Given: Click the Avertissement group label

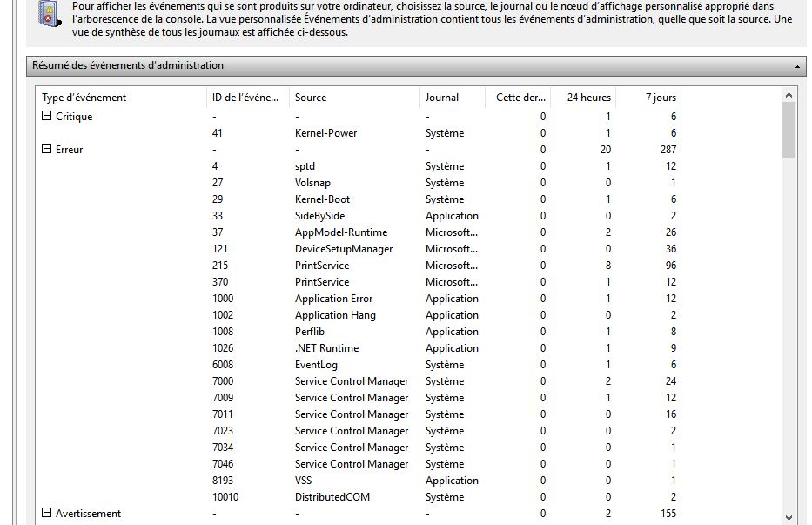Looking at the screenshot, I should [x=88, y=514].
